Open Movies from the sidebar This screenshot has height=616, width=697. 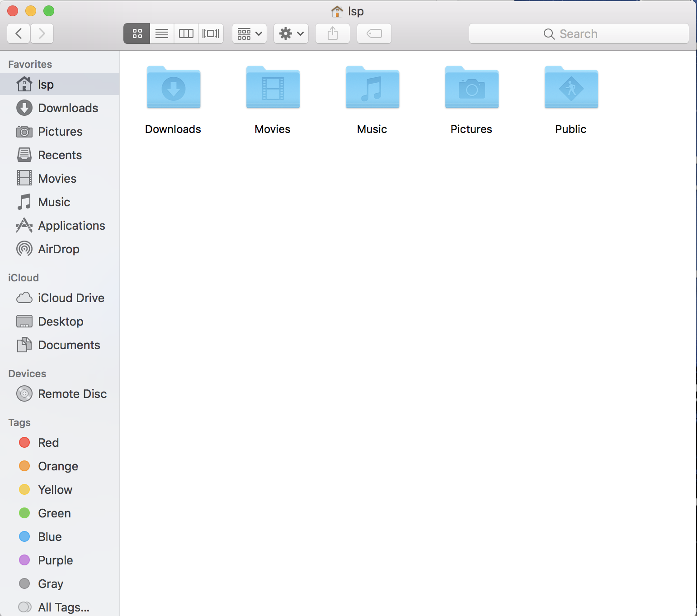pos(60,178)
